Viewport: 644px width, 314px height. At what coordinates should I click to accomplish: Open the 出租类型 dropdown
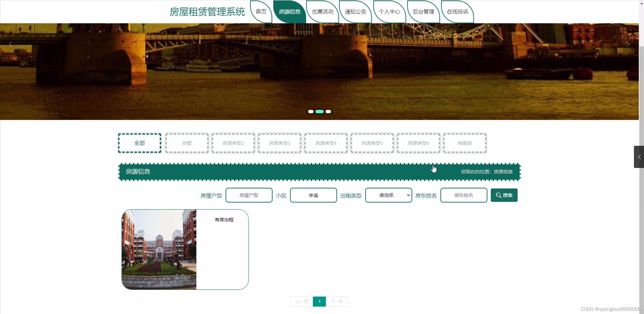[388, 195]
